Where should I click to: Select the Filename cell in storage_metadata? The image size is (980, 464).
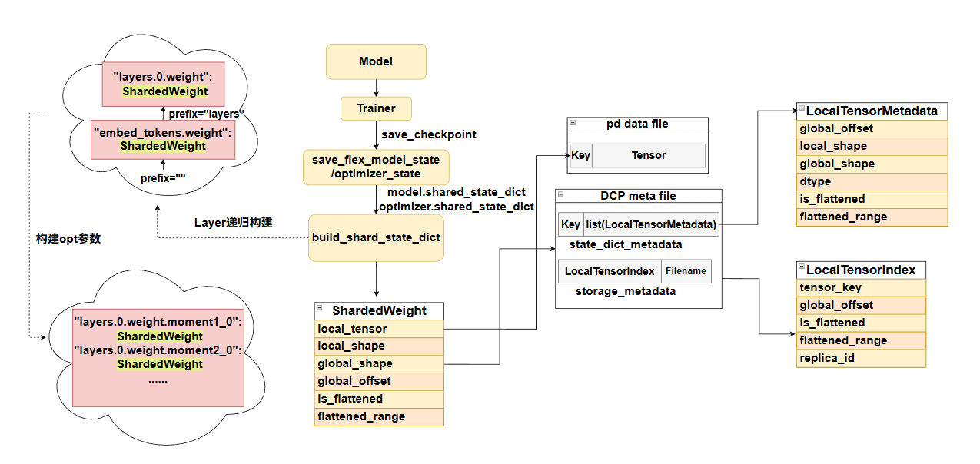[x=686, y=271]
